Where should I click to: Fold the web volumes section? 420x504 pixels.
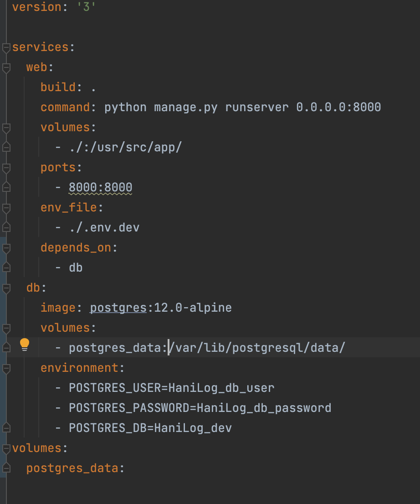(6, 128)
